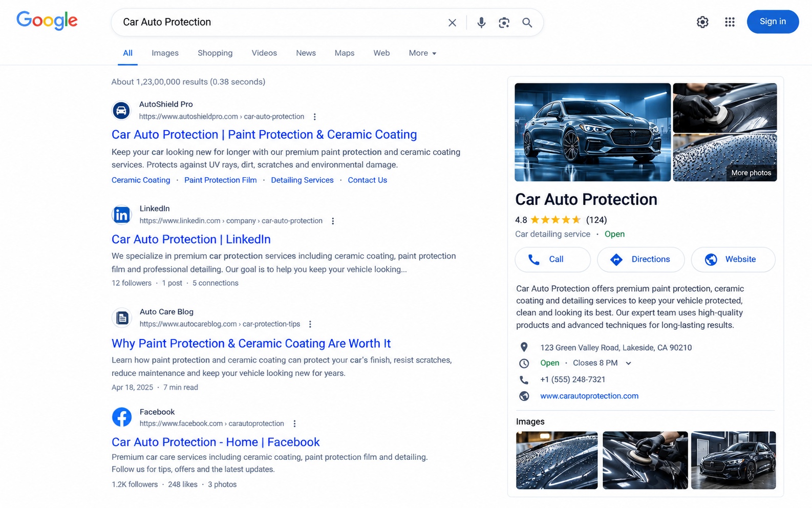Viewport: 812px width, 508px height.
Task: Open the Maps tab
Action: point(345,53)
